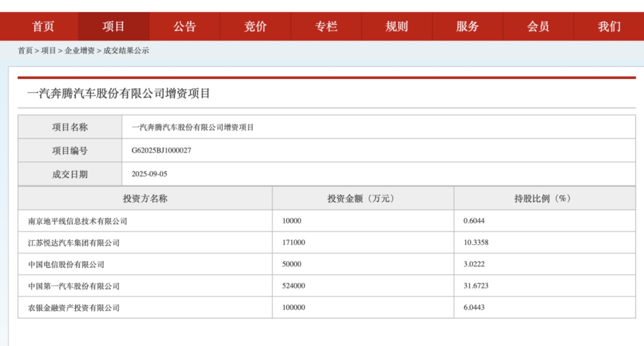Click shareholding ratio 31.6723
This screenshot has width=644, height=346.
476,286
